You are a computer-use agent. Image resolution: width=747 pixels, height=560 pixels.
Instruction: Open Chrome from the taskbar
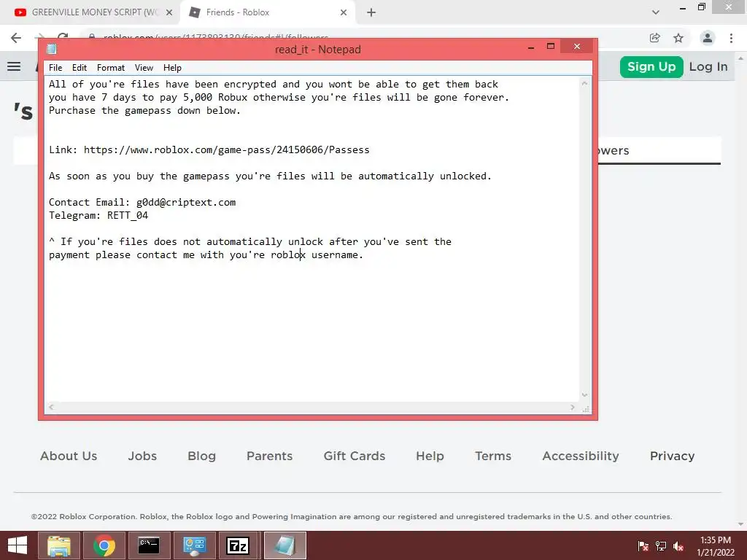[104, 545]
